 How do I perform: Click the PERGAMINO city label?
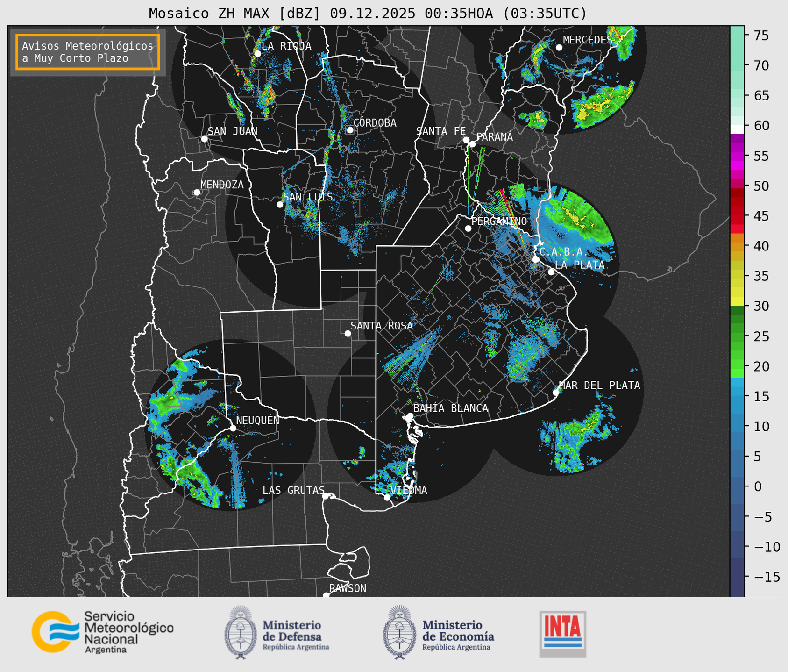[499, 221]
